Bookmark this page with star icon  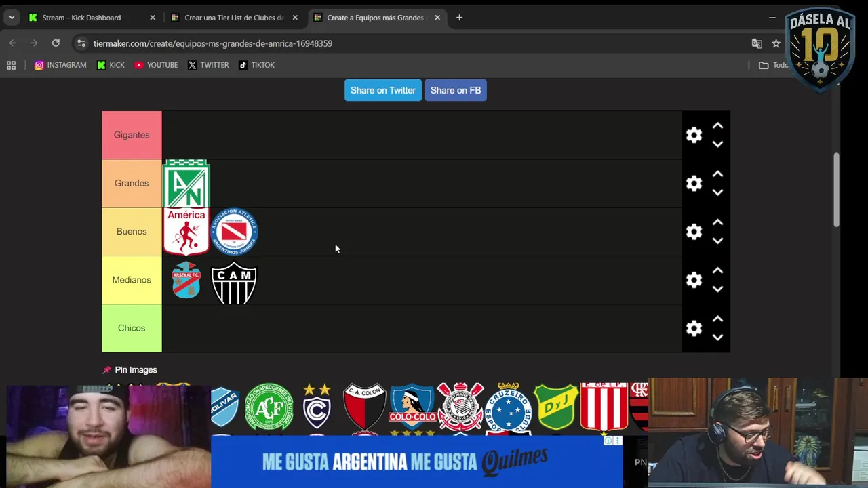click(776, 43)
